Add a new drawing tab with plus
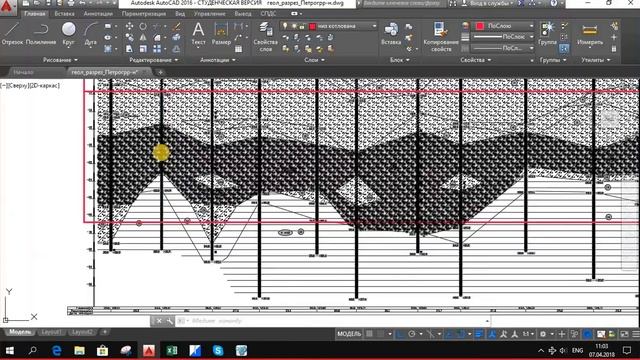Image resolution: width=640 pixels, height=360 pixels. pos(160,72)
